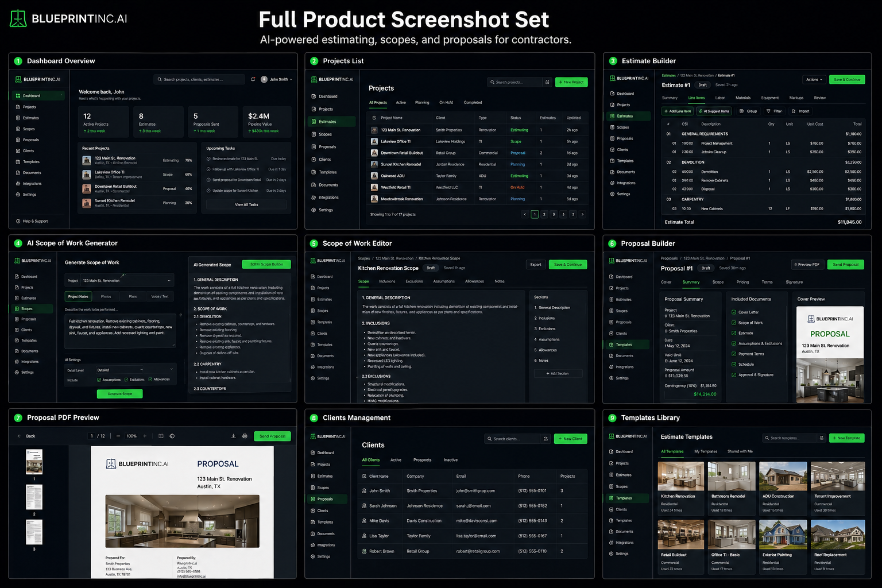Click Export in the Scope of Work Editor

[x=536, y=265]
